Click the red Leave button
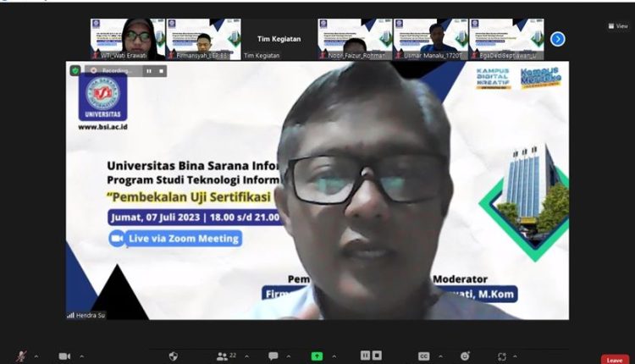Image resolution: width=635 pixels, height=364 pixels. coord(615,360)
